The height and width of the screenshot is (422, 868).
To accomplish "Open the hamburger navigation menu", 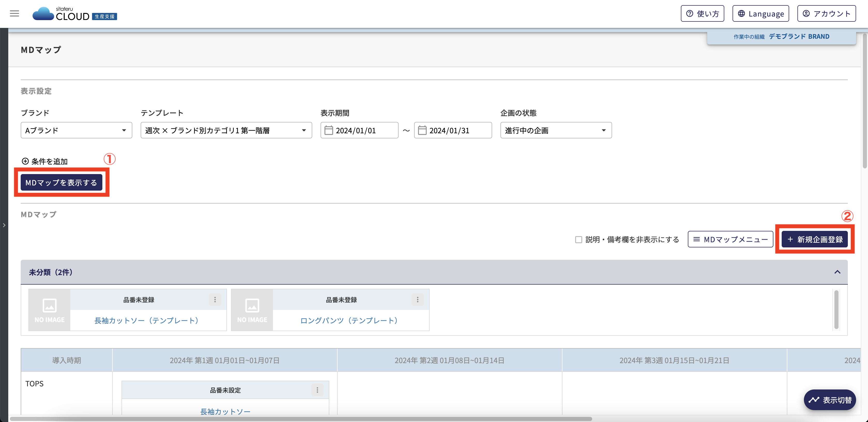I will 14,13.
